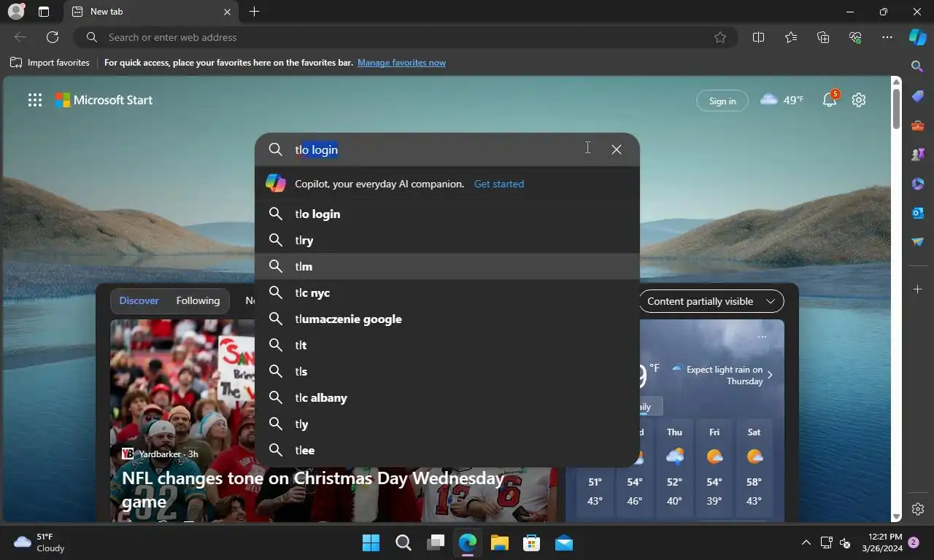Click the search magnifier in search box

[x=275, y=149]
